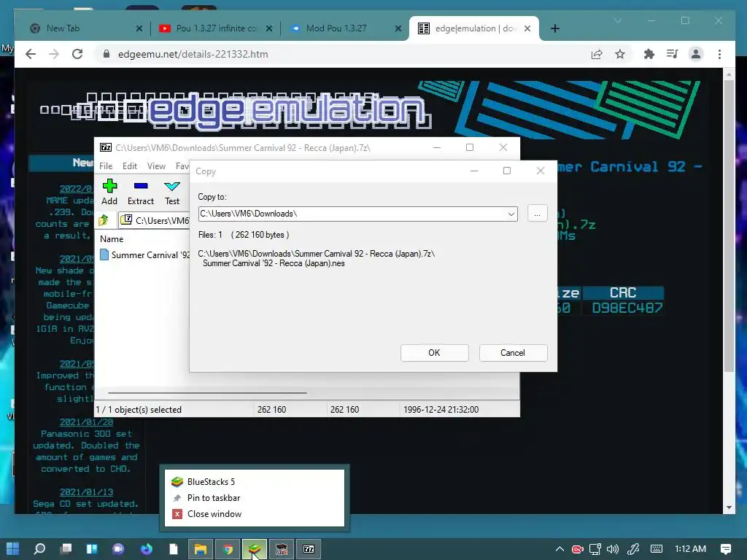Click the page vertical scrollbar
This screenshot has height=560, width=747.
pyautogui.click(x=729, y=226)
